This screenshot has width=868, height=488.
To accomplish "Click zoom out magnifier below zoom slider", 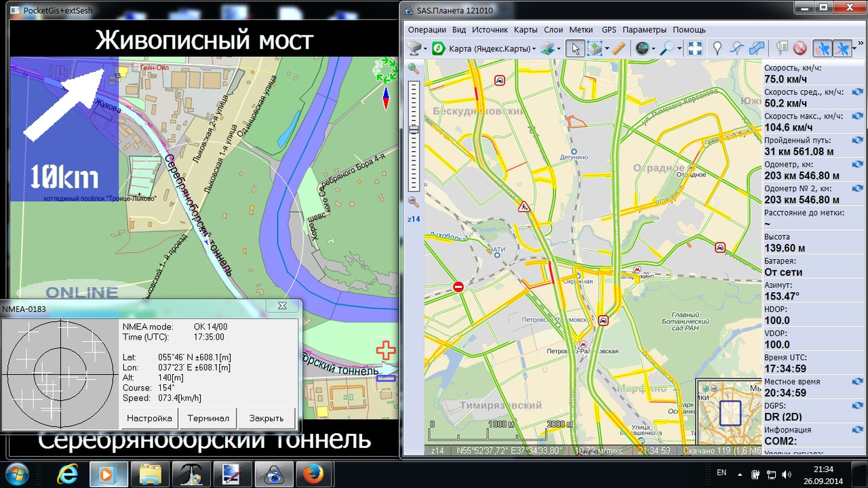I will pos(413,201).
